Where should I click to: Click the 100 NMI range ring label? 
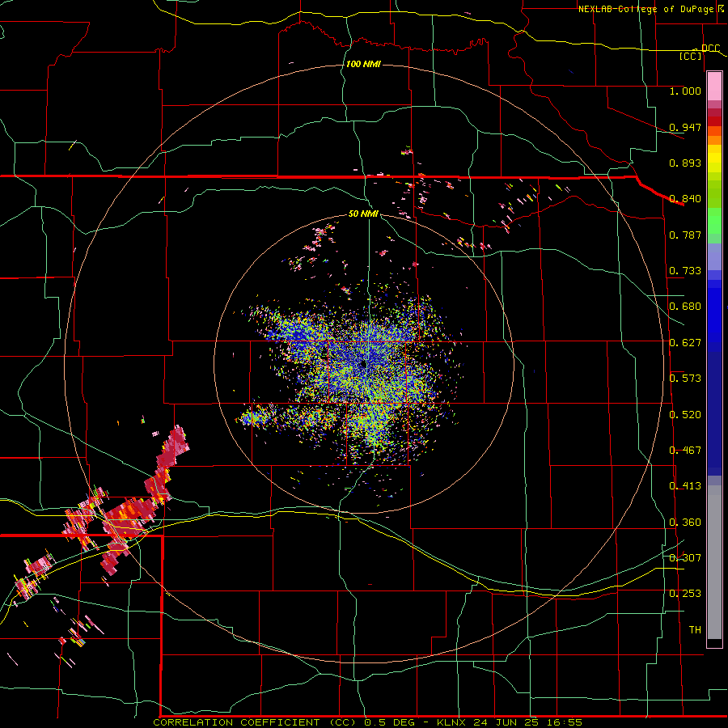363,64
